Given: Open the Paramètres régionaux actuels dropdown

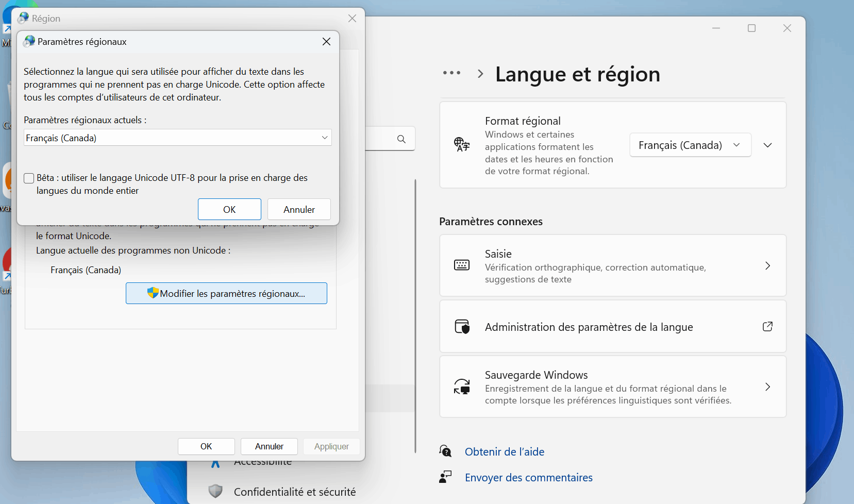Looking at the screenshot, I should pos(177,138).
